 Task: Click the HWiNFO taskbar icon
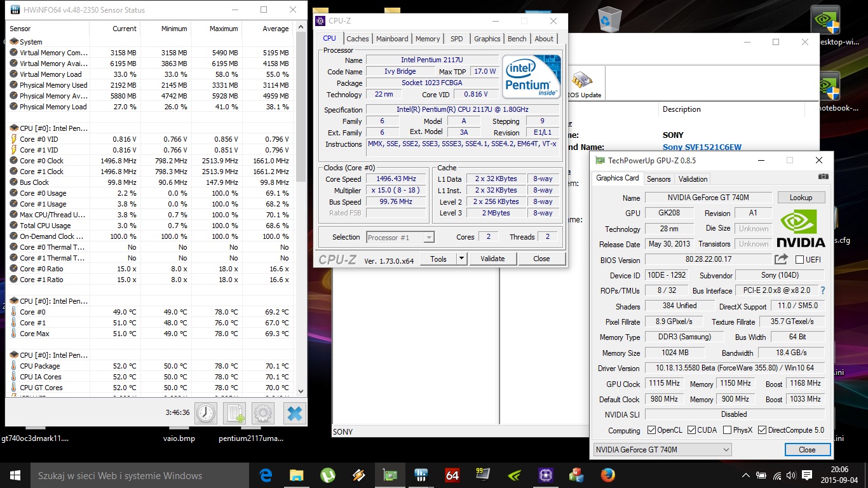421,475
